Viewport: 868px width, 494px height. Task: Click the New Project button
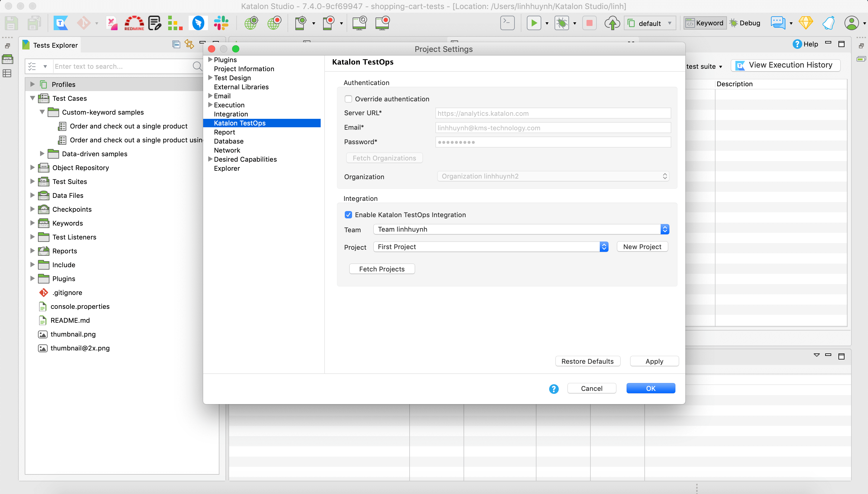[x=642, y=247]
